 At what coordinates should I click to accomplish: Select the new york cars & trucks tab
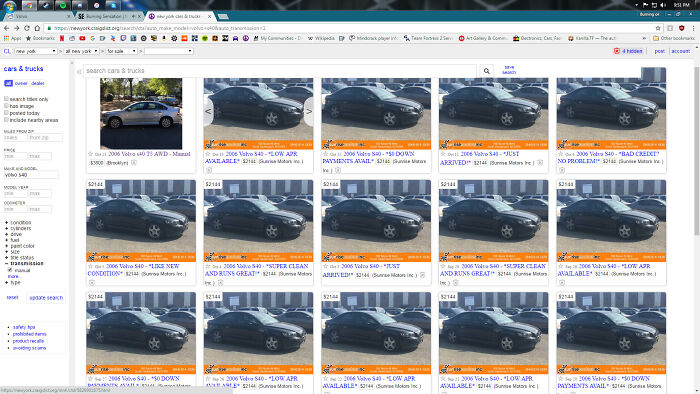(x=180, y=16)
